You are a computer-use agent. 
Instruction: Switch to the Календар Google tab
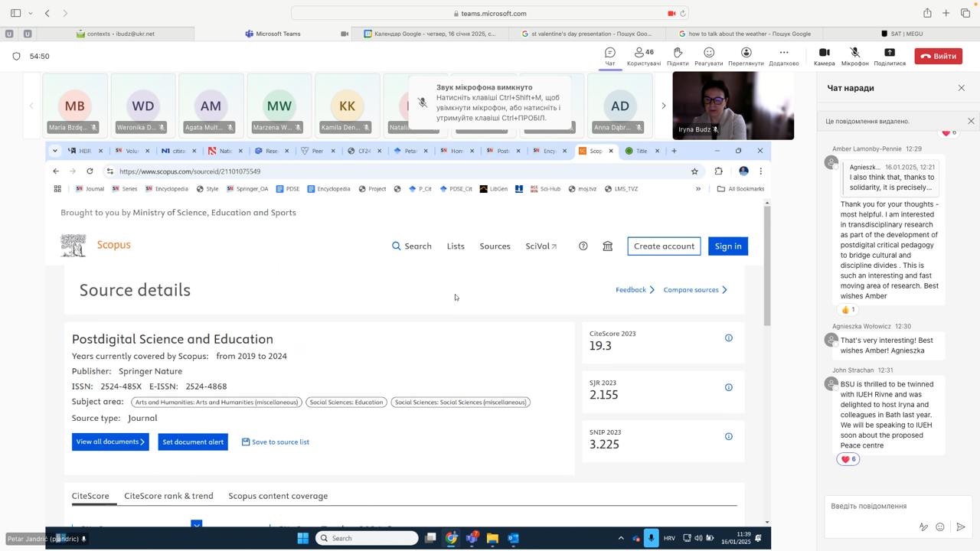click(430, 34)
